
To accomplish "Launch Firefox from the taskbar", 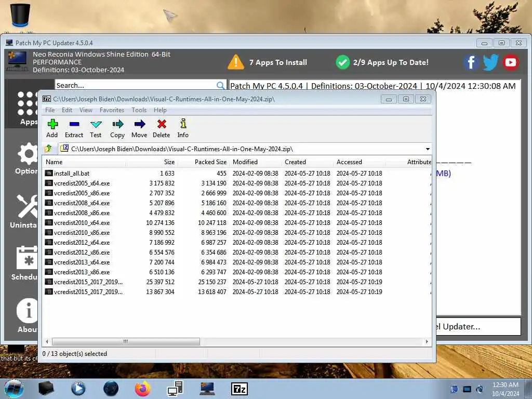I will point(142,389).
